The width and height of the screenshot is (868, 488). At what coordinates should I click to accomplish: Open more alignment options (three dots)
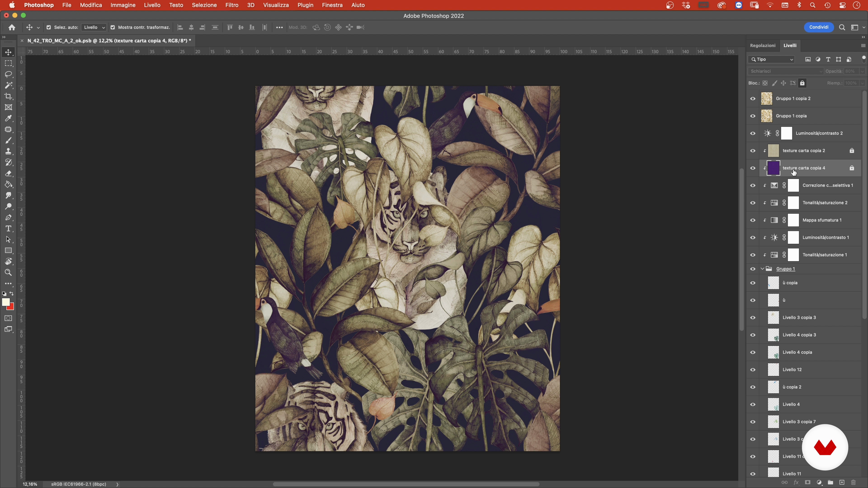pyautogui.click(x=279, y=27)
